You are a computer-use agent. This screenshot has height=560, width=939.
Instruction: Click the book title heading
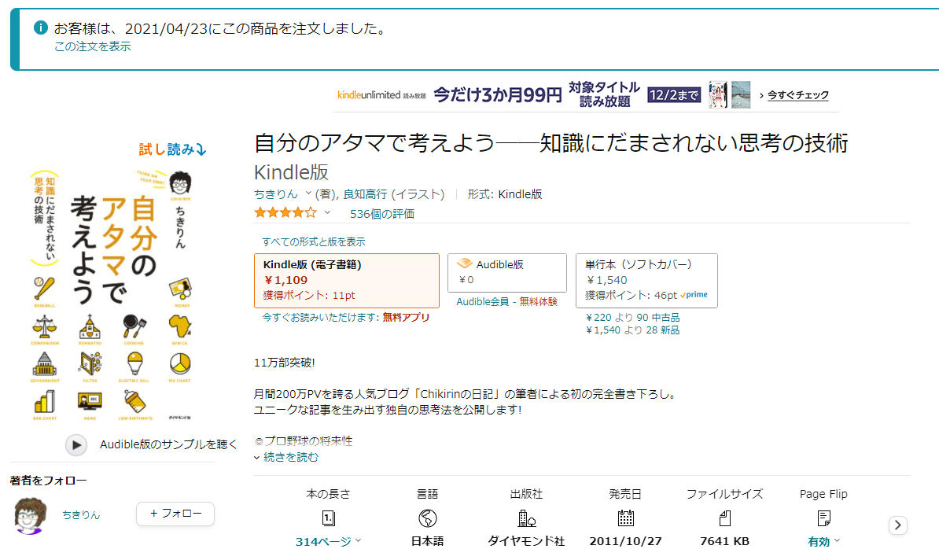(x=551, y=144)
